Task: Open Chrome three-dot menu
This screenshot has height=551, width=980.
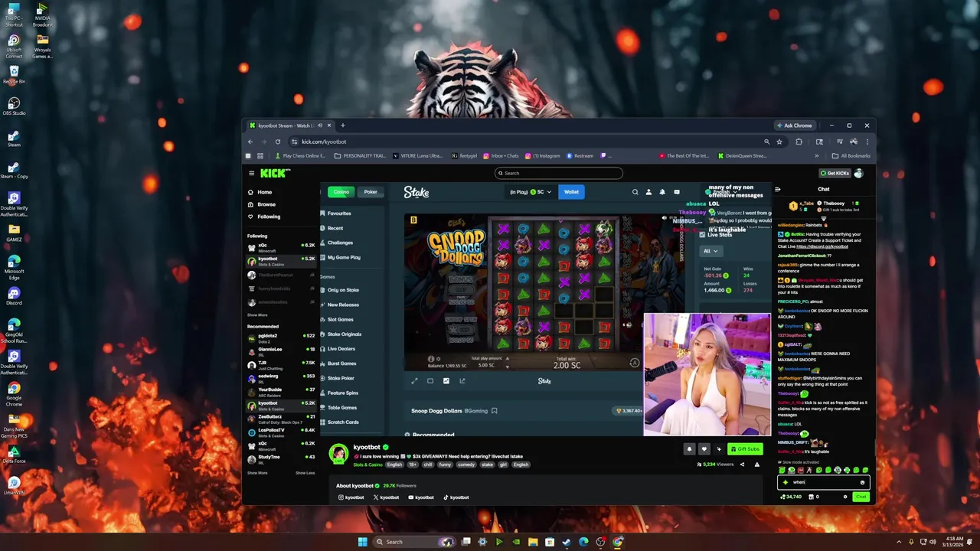Action: 867,142
